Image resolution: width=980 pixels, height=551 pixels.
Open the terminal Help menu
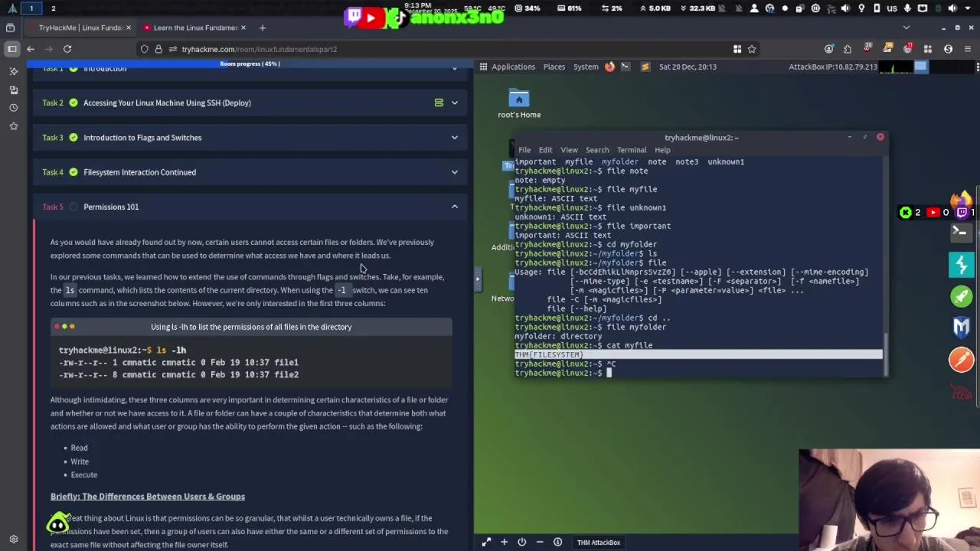pyautogui.click(x=662, y=150)
